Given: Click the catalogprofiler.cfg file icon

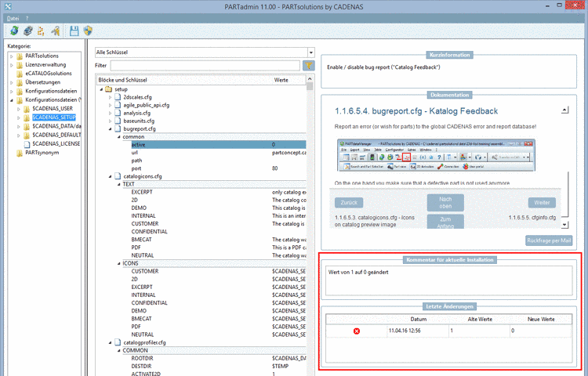Looking at the screenshot, I should tap(118, 342).
